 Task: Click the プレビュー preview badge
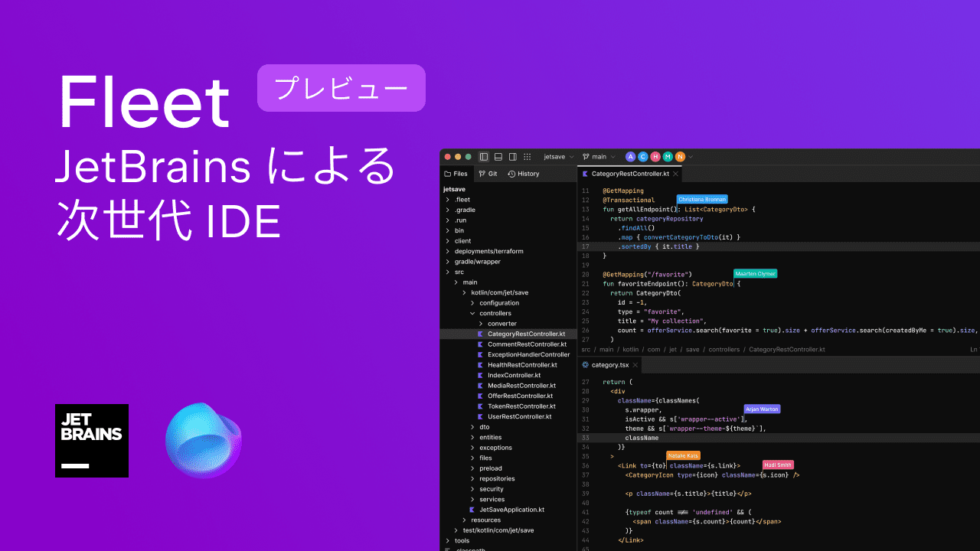341,88
